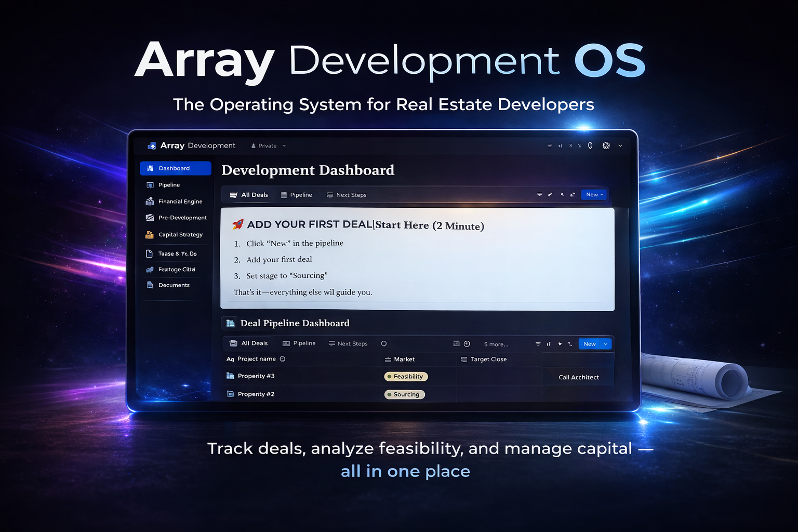The width and height of the screenshot is (798, 532).
Task: Click the Sourcing stage tag
Action: [x=405, y=395]
